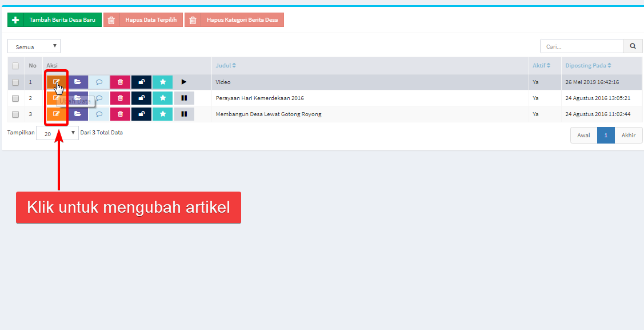Click the play icon for Video row
Image resolution: width=644 pixels, height=330 pixels.
tap(184, 82)
